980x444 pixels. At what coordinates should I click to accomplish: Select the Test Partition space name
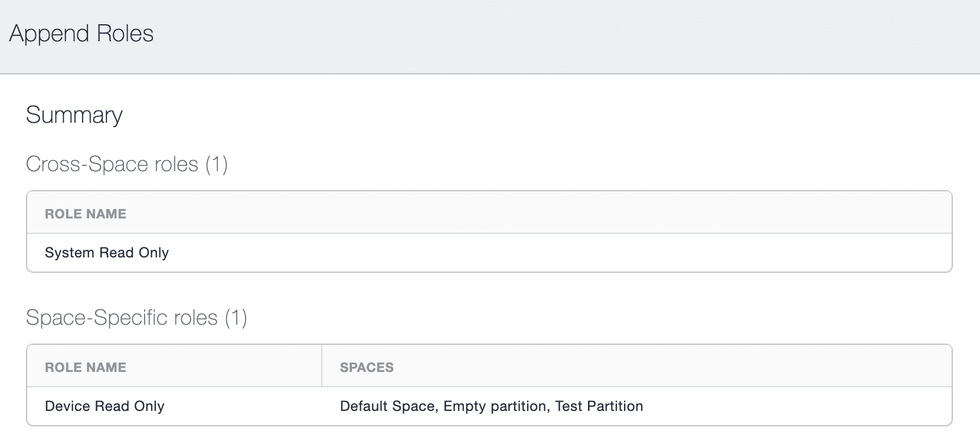coord(599,406)
